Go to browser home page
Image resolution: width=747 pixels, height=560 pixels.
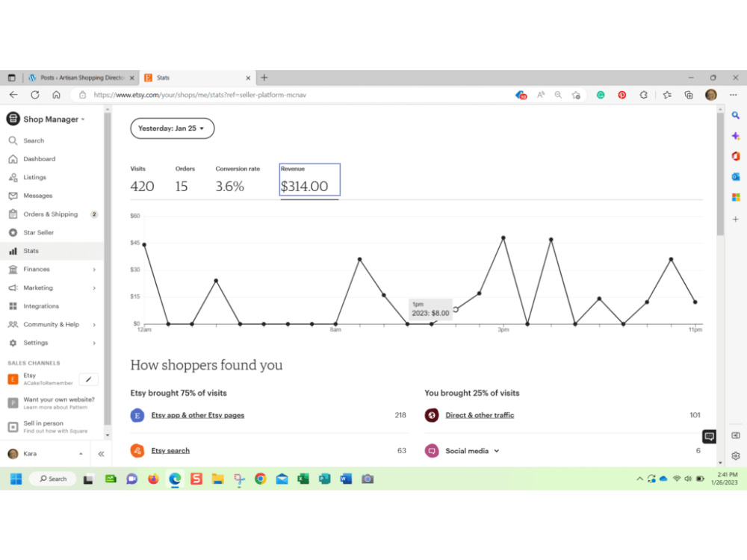[56, 95]
